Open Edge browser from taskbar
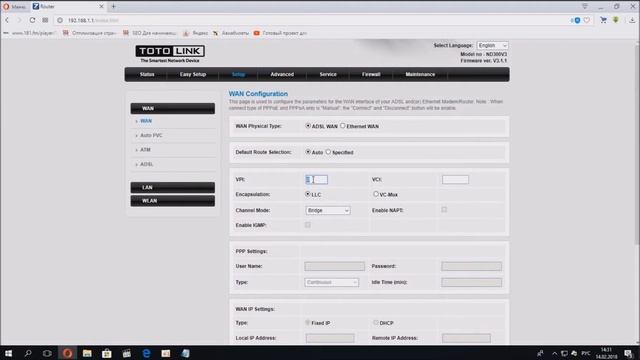 click(146, 353)
